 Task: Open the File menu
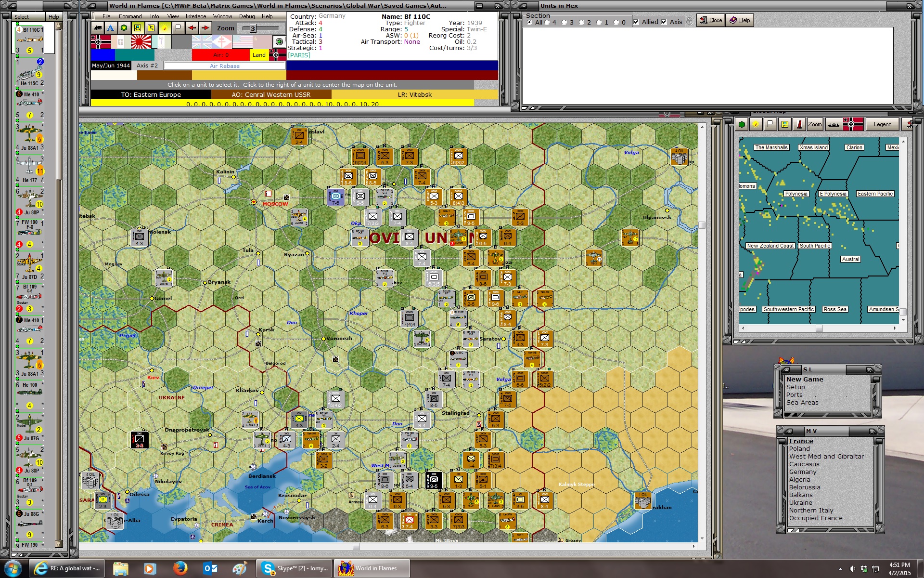[x=106, y=16]
